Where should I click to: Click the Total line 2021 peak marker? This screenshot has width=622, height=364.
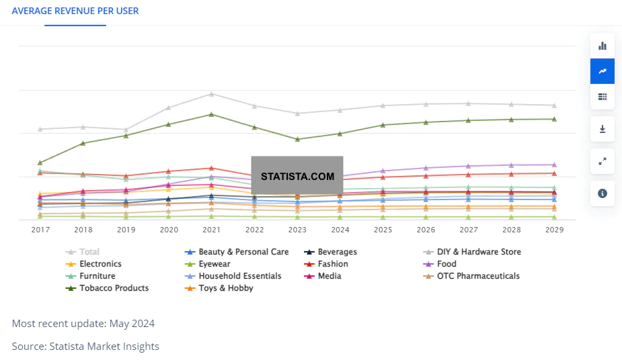pos(211,94)
